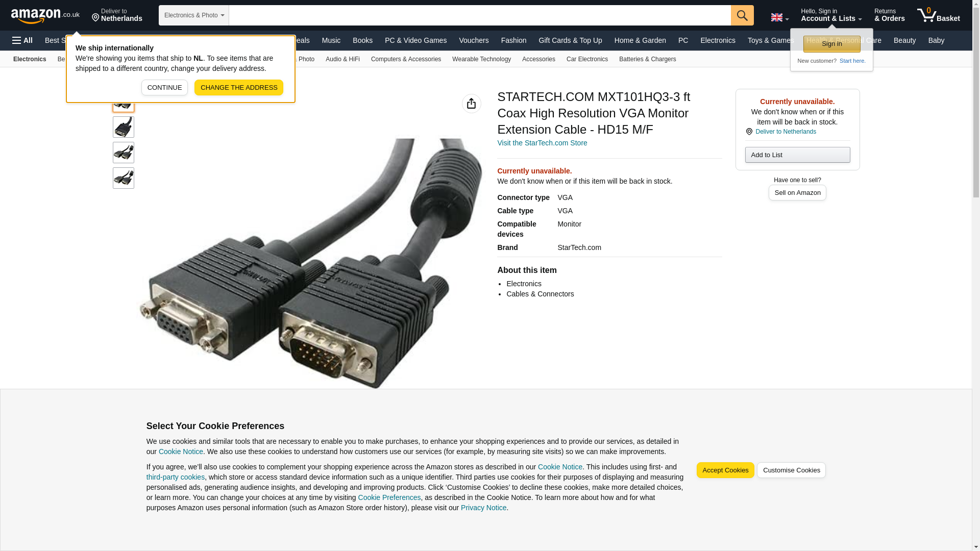
Task: Click the Accept Cookies button
Action: coord(725,470)
